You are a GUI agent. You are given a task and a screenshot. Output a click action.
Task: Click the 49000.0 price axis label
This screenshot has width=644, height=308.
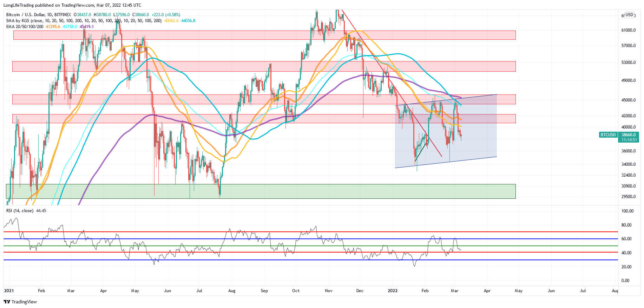[629, 80]
